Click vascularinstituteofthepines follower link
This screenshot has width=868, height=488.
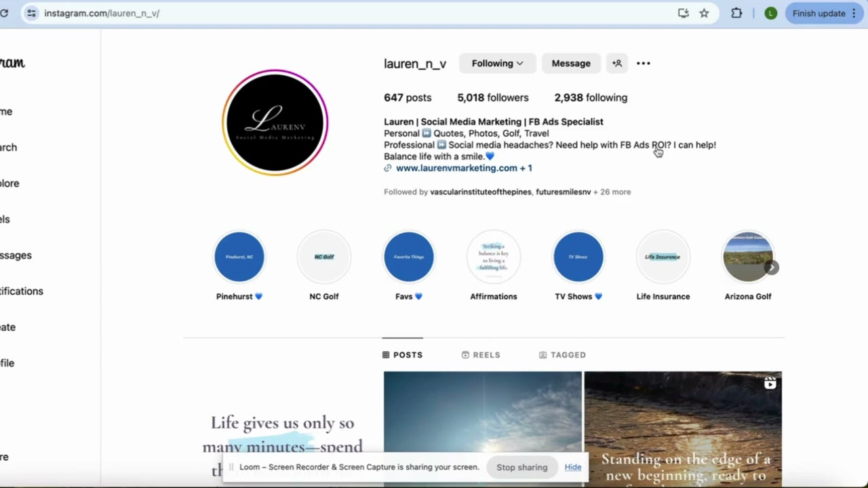[x=481, y=192]
